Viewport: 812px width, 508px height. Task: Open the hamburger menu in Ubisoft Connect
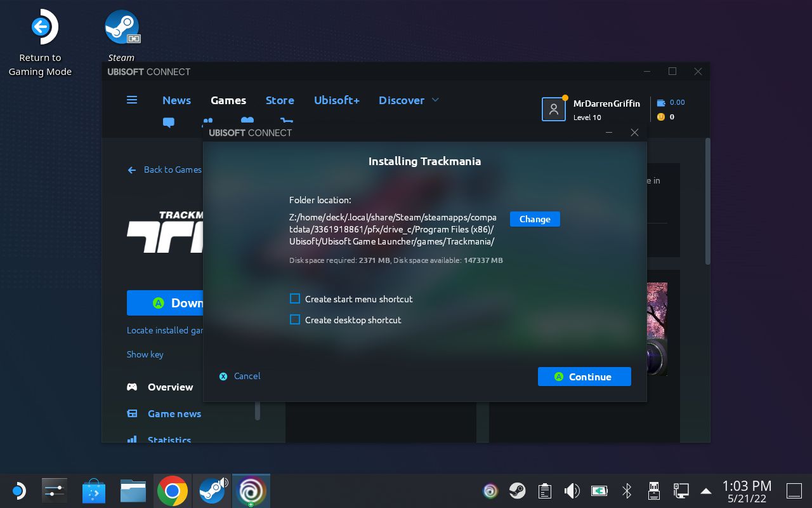[132, 100]
